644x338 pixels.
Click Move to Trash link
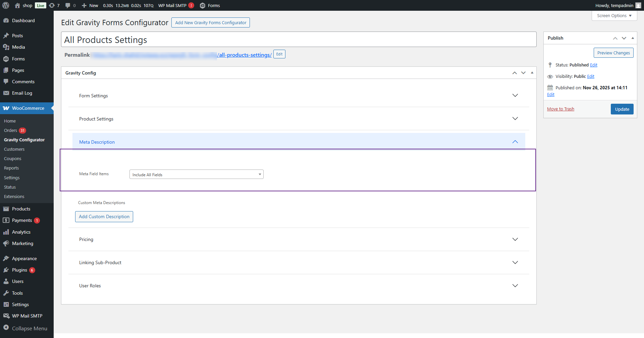[x=560, y=109]
